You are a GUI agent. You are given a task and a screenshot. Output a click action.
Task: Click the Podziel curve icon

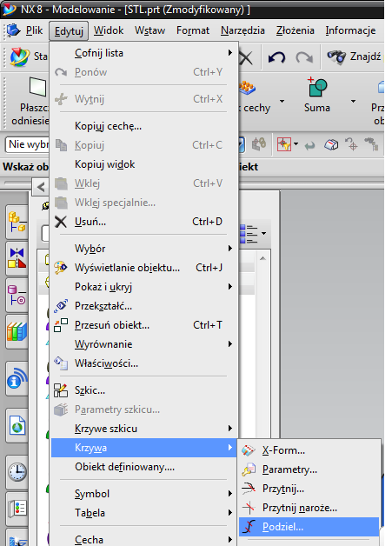[249, 527]
